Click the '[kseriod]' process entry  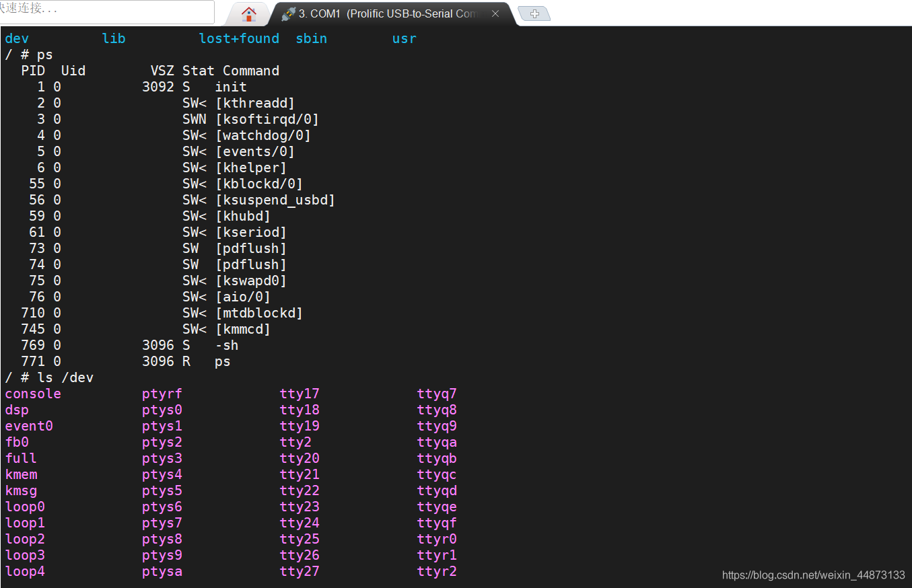(x=251, y=232)
